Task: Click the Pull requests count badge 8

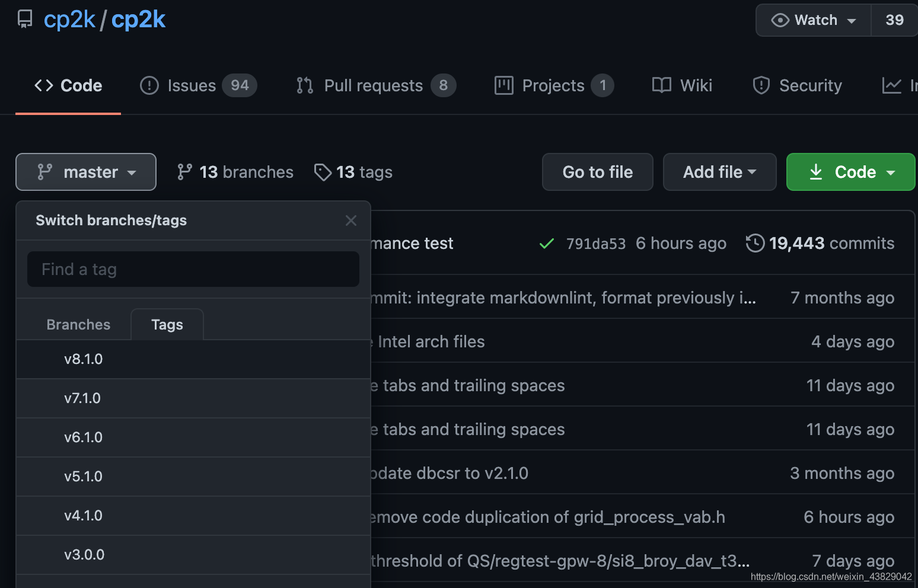Action: [443, 85]
